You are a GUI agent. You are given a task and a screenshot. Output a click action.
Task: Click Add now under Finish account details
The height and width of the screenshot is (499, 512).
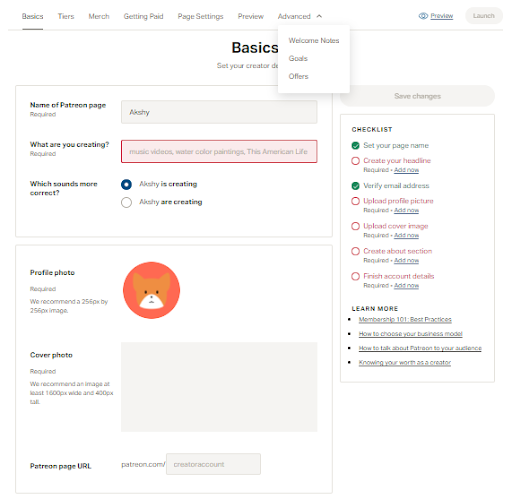406,286
